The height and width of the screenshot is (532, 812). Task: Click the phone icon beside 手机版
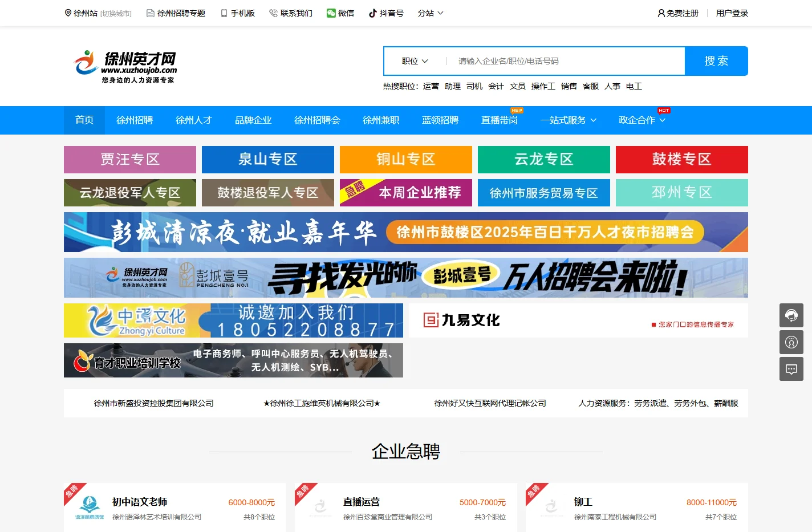click(224, 13)
